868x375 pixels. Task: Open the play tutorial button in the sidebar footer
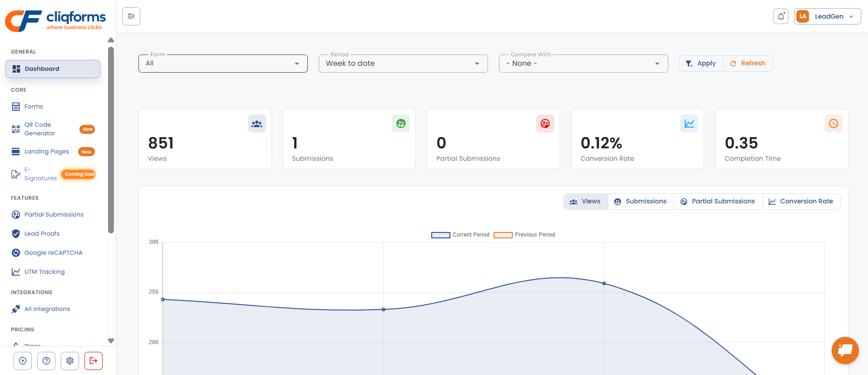tap(23, 361)
